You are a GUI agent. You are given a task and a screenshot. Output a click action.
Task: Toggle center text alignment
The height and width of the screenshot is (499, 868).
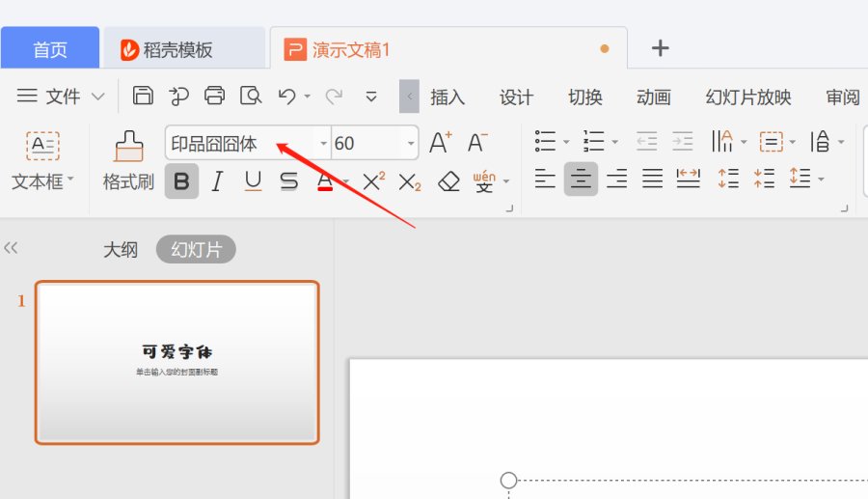coord(581,179)
